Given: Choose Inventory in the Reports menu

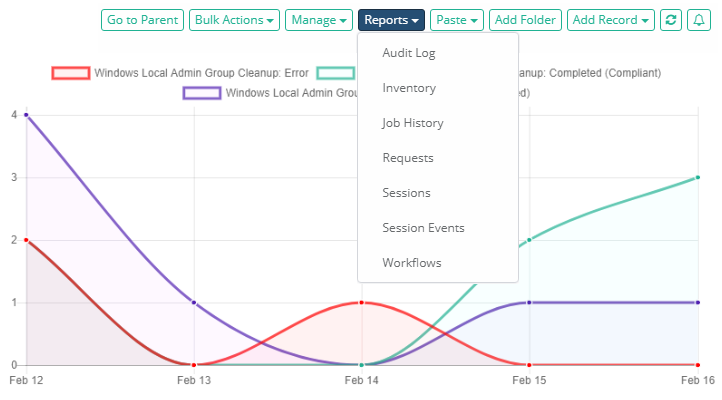Looking at the screenshot, I should click(x=409, y=88).
